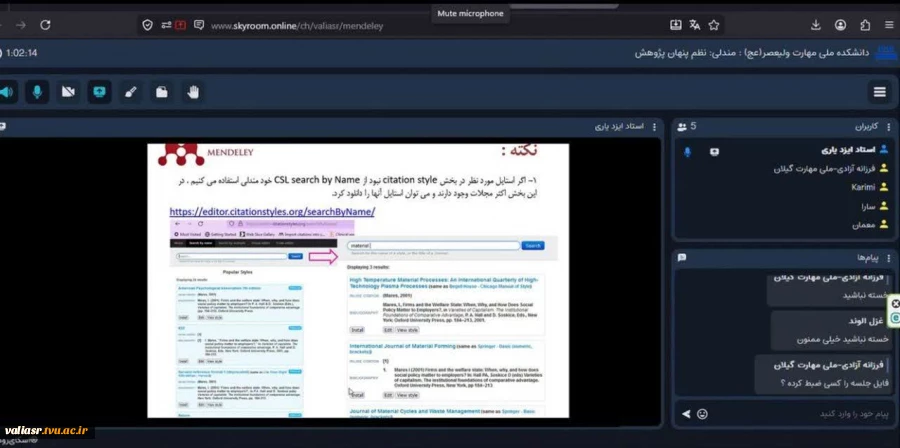Click the blue Search button in slide
The image size is (900, 448).
(x=533, y=246)
